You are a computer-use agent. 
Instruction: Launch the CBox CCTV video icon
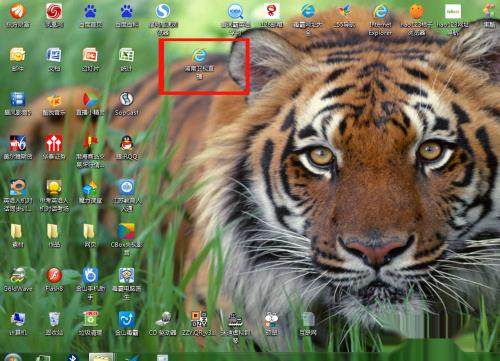point(126,231)
